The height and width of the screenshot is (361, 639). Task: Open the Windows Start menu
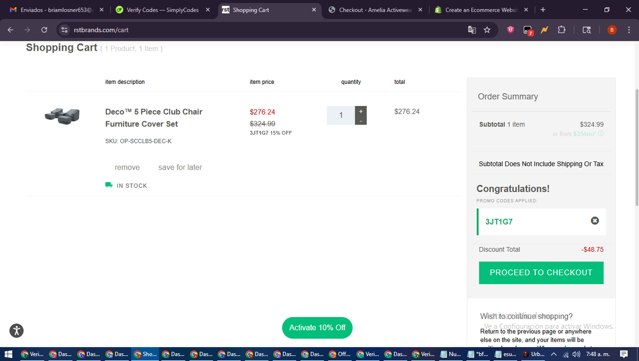point(8,354)
